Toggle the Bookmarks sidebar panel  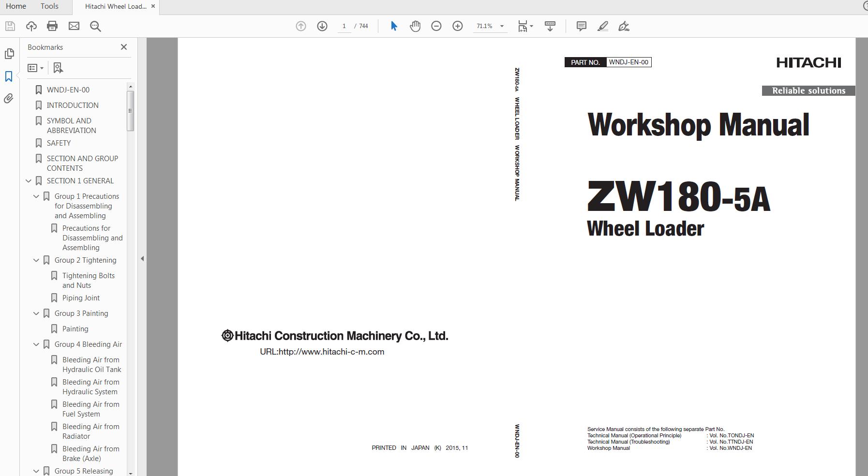(9, 76)
